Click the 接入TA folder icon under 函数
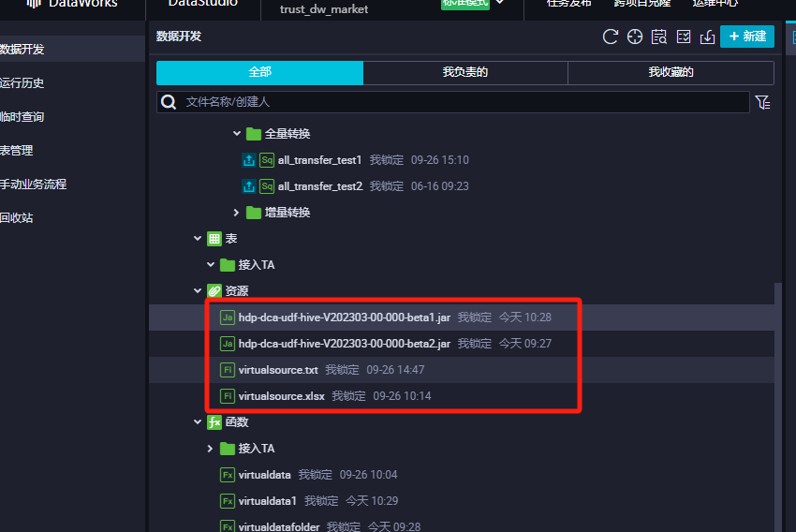The image size is (796, 532). coord(227,449)
